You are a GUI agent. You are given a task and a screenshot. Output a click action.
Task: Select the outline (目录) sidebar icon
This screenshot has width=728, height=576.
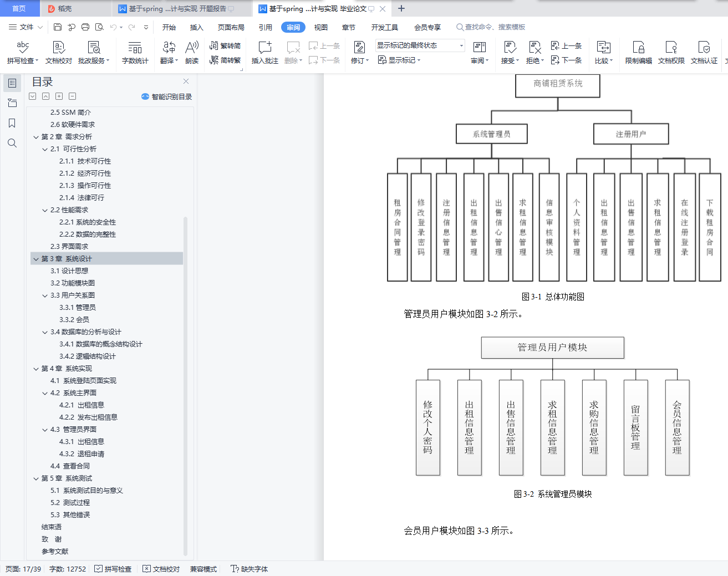tap(12, 83)
